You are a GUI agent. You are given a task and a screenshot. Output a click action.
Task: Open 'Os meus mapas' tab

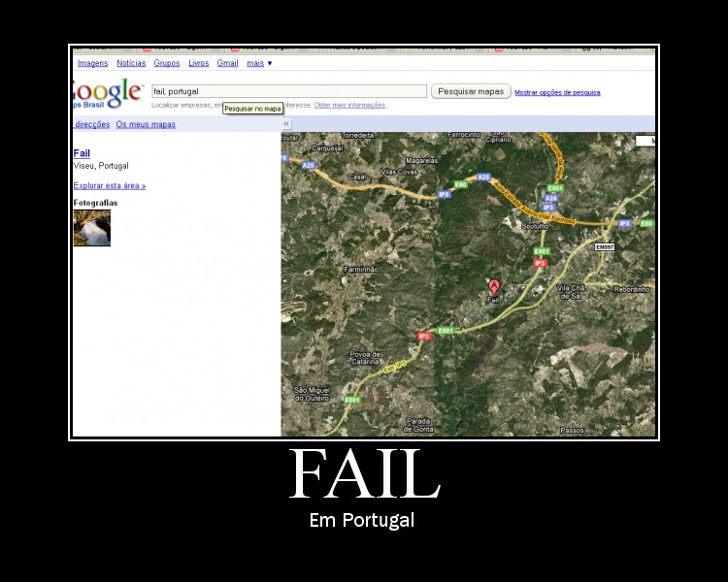pyautogui.click(x=146, y=124)
